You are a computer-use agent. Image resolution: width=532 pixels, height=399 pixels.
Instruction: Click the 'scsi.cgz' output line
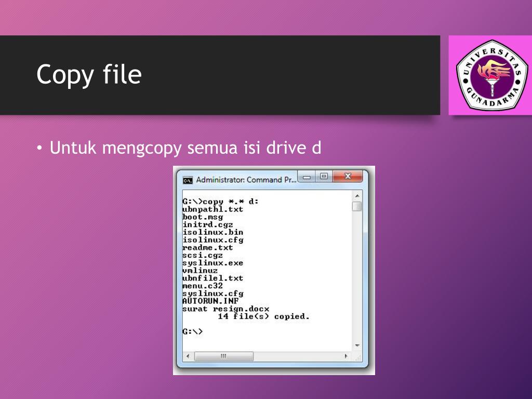tap(203, 255)
